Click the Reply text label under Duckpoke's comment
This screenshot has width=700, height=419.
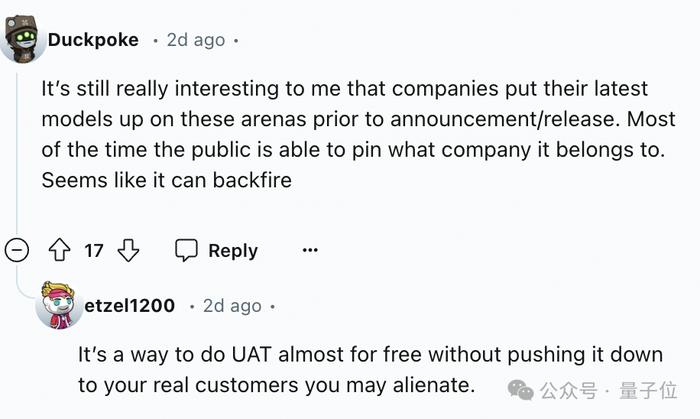[233, 251]
